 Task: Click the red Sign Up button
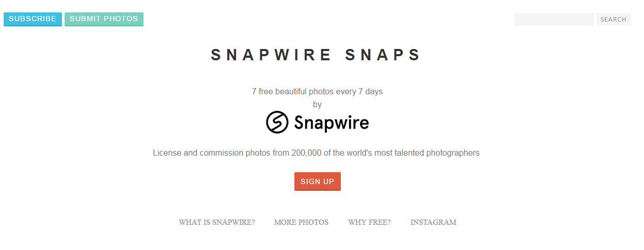pyautogui.click(x=318, y=181)
